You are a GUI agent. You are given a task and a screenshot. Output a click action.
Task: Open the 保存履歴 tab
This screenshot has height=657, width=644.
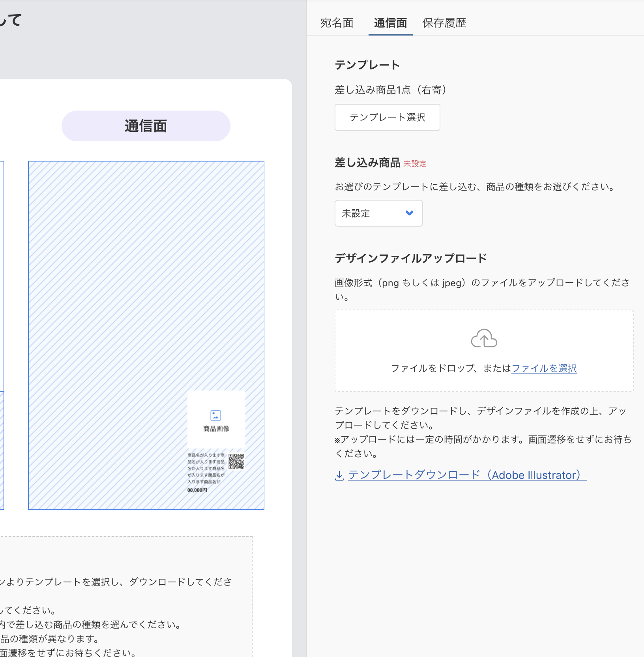click(444, 23)
